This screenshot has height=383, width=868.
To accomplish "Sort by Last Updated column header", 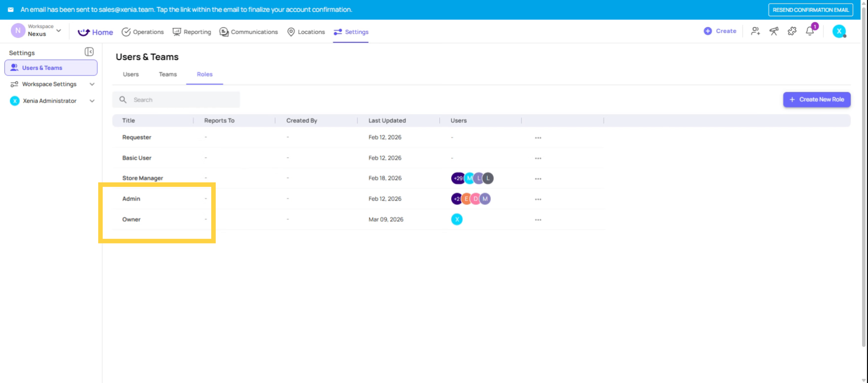I will point(387,121).
